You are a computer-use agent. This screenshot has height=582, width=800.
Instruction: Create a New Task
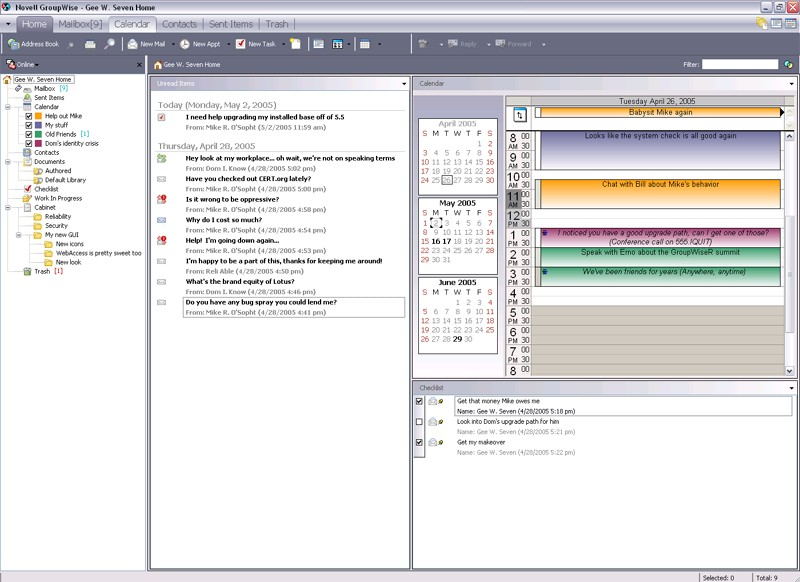256,44
